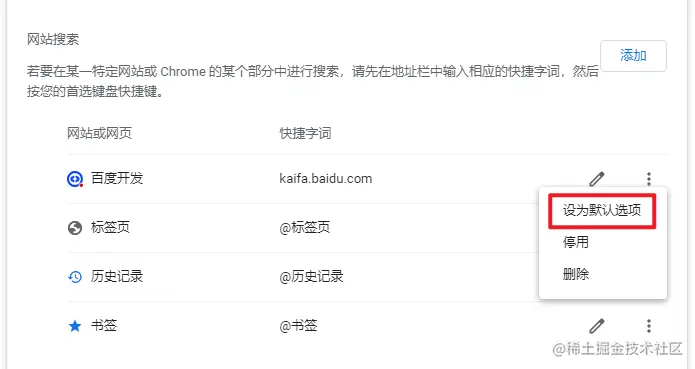Screen dimensions: 695x369
Task: Click the @标签页 shortcut keyword
Action: (x=305, y=228)
